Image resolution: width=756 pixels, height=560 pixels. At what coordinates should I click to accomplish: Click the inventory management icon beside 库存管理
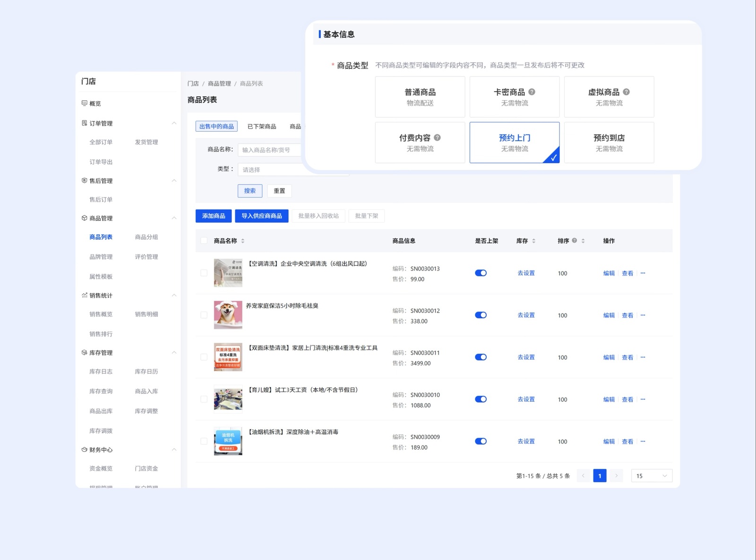click(x=84, y=352)
